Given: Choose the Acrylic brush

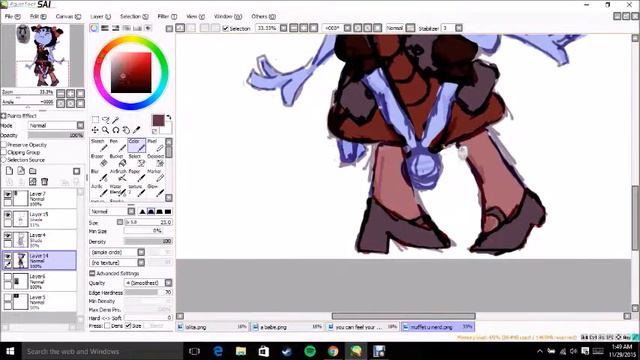Looking at the screenshot, I should (99, 191).
